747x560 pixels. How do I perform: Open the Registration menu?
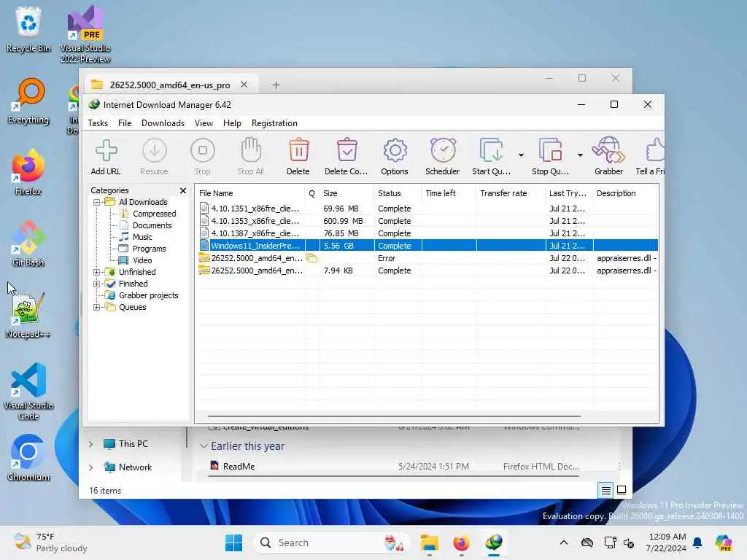(274, 123)
